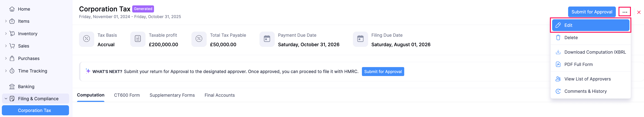Click the Home house icon in sidebar
This screenshot has height=117, width=644.
12,9
